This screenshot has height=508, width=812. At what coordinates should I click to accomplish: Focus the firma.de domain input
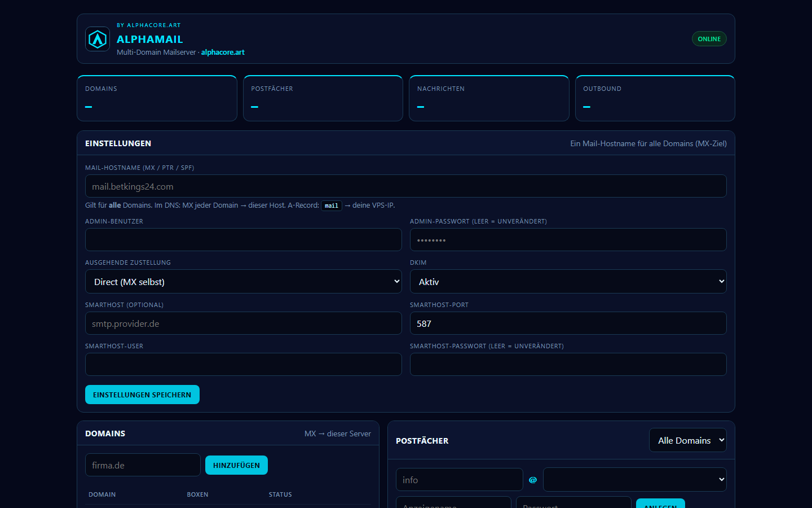tap(143, 465)
